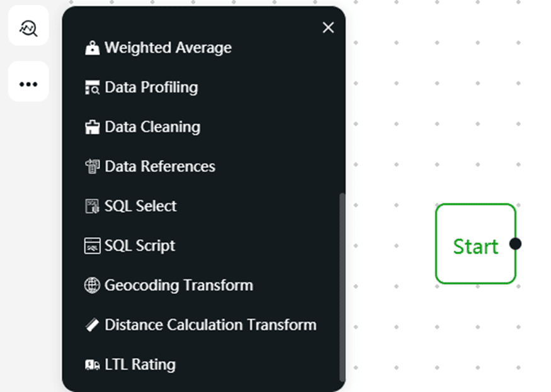Image resolution: width=551 pixels, height=392 pixels.
Task: Click the Data References icon
Action: 92,167
